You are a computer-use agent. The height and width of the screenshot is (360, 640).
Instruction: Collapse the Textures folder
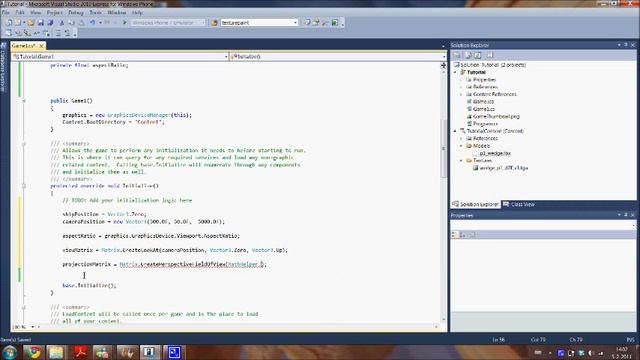(462, 160)
